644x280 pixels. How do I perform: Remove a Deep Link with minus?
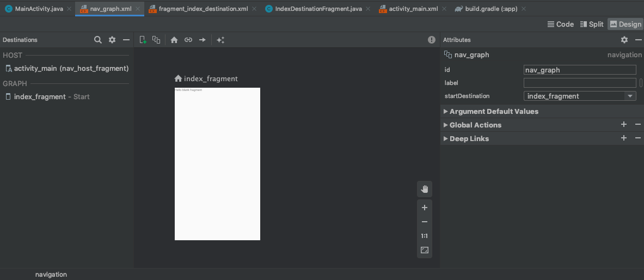point(638,138)
